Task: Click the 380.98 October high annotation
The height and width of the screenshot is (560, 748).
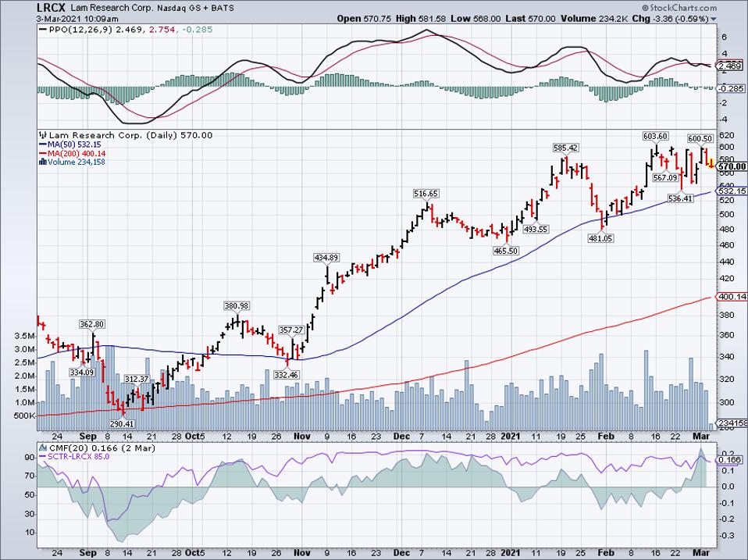Action: pyautogui.click(x=237, y=305)
